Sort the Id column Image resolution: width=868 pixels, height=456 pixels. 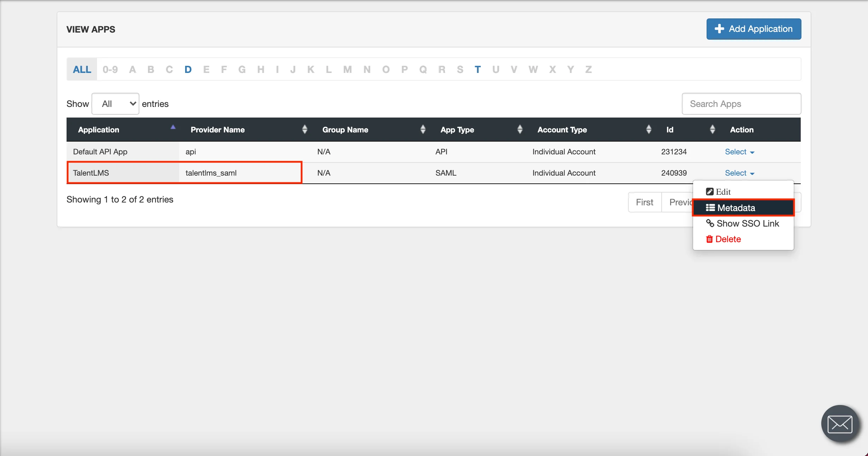pyautogui.click(x=712, y=130)
